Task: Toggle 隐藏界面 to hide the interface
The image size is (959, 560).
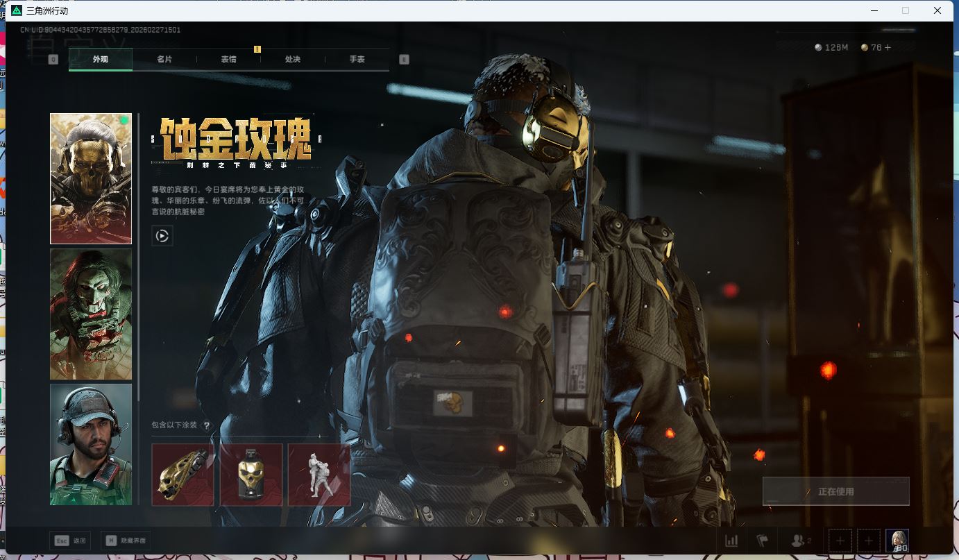Action: click(126, 541)
